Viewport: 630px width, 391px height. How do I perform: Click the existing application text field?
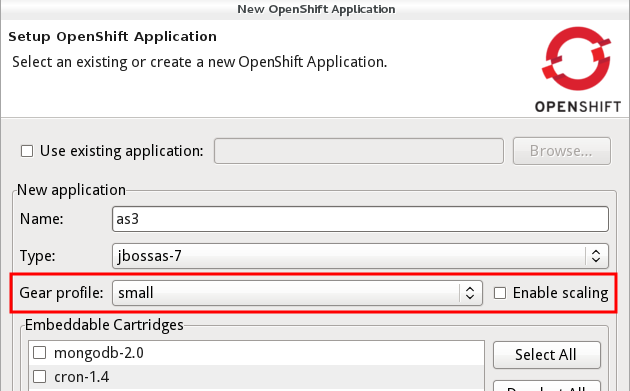[x=359, y=151]
